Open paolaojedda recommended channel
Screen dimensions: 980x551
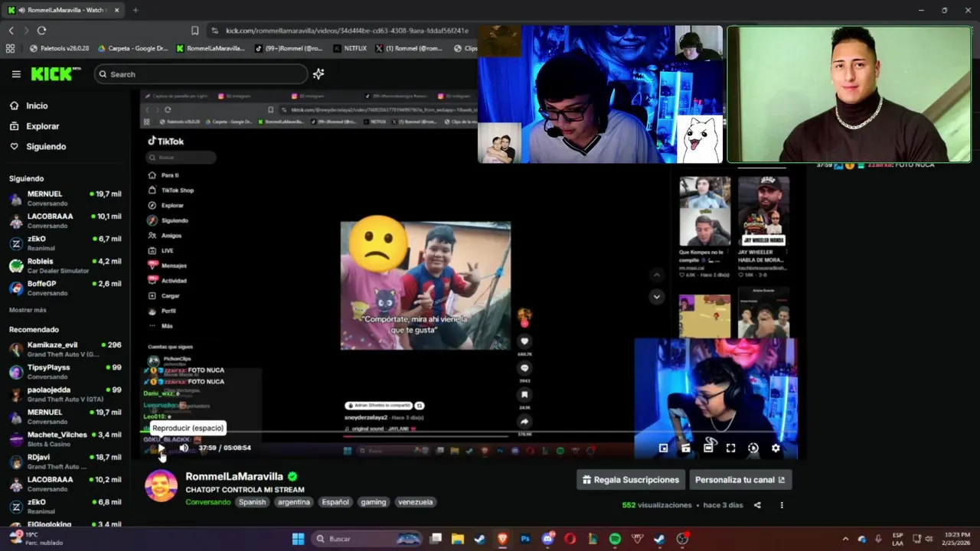point(65,394)
